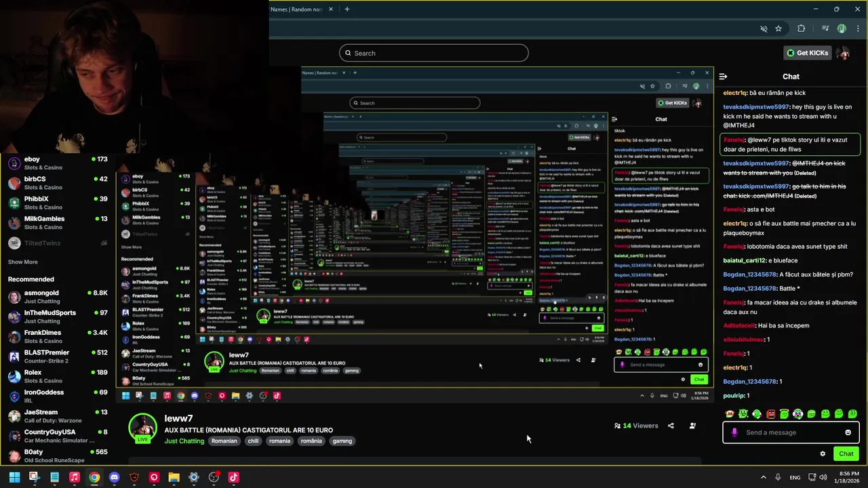868x488 pixels.
Task: Open Discord from taskbar
Action: (x=114, y=477)
